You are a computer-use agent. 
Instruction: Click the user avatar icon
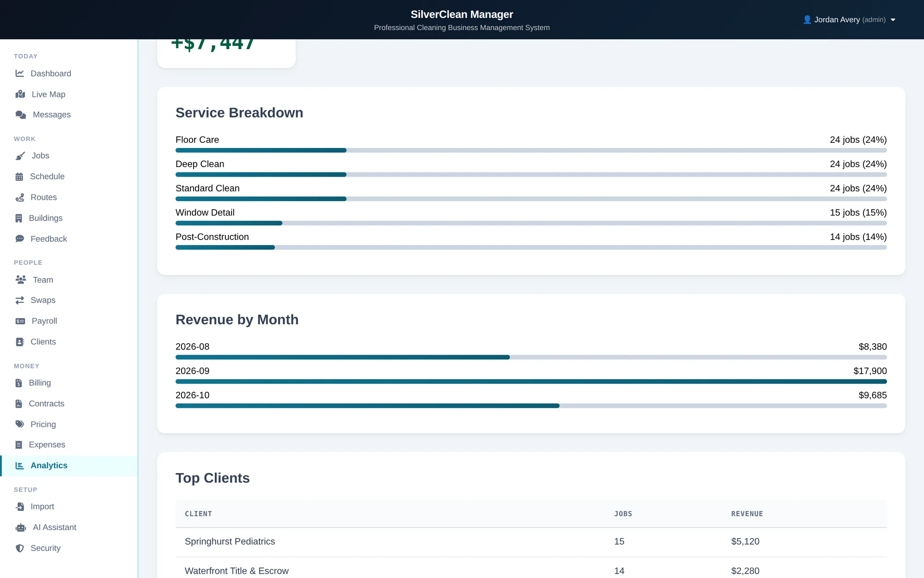click(x=807, y=20)
